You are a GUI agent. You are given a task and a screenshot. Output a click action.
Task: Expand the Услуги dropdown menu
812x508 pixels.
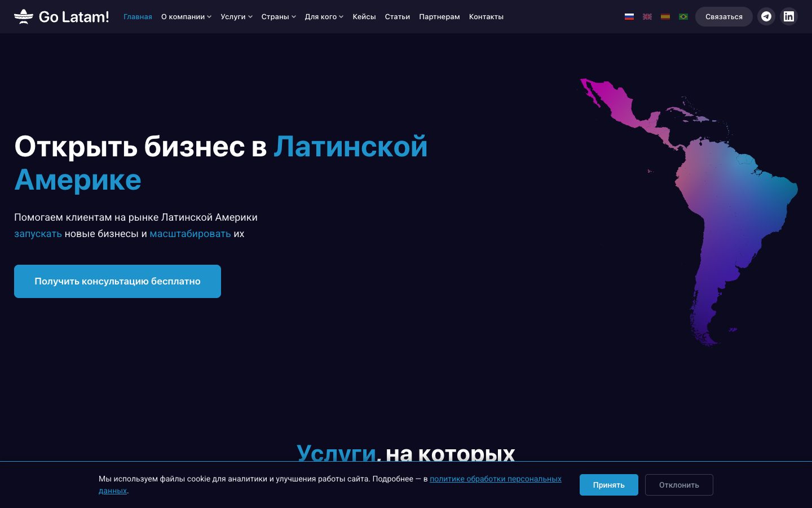click(x=236, y=17)
